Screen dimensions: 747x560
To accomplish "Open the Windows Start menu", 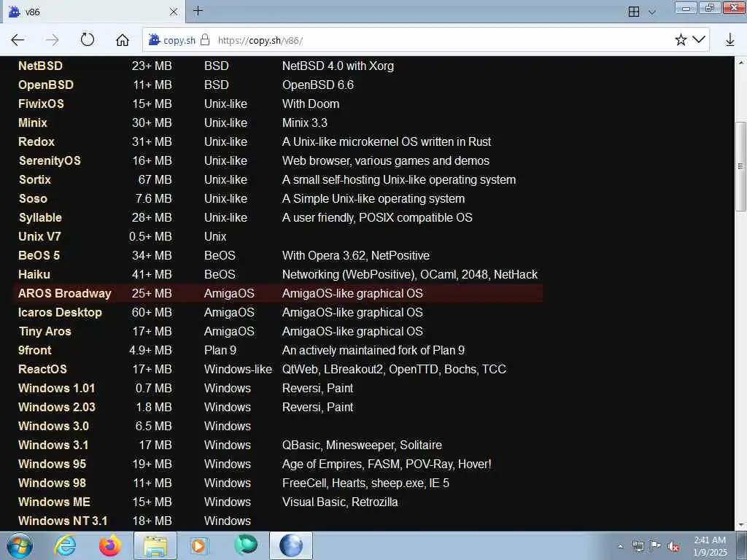I will click(x=20, y=545).
